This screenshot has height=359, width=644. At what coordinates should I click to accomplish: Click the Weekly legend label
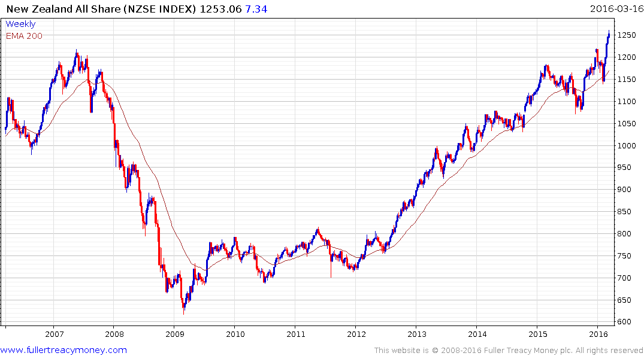coord(20,24)
